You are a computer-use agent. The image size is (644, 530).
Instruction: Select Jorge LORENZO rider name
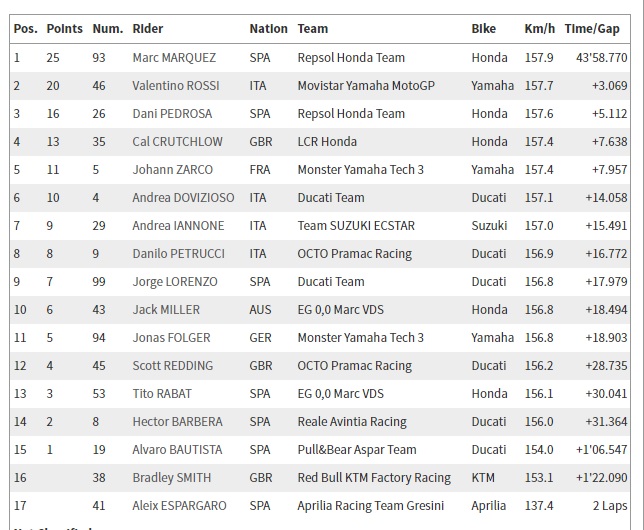[175, 282]
